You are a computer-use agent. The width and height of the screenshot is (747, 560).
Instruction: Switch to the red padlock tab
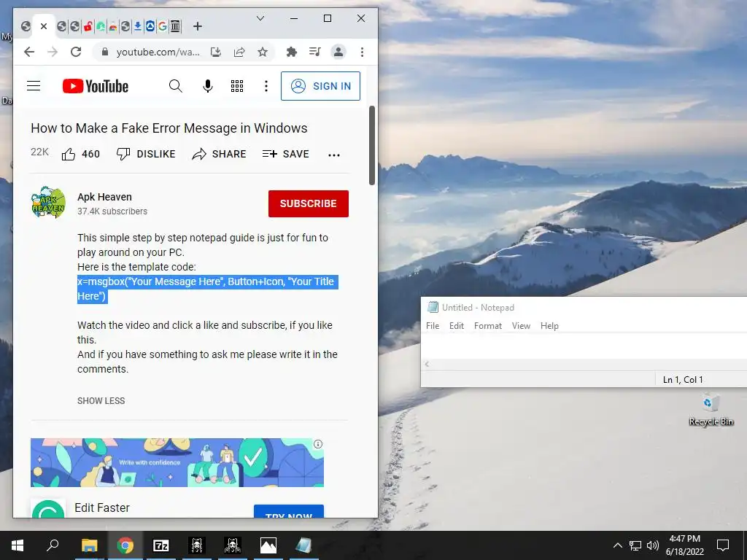pos(88,26)
